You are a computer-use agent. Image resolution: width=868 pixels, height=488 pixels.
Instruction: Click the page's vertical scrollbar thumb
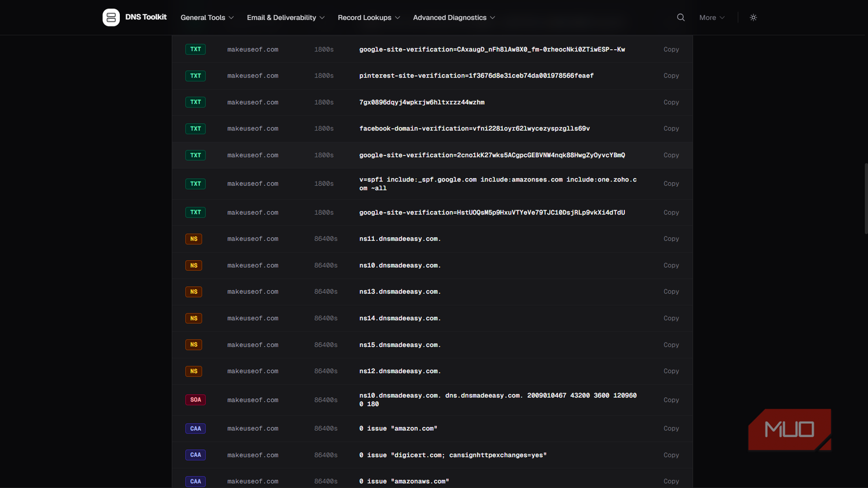(x=866, y=198)
